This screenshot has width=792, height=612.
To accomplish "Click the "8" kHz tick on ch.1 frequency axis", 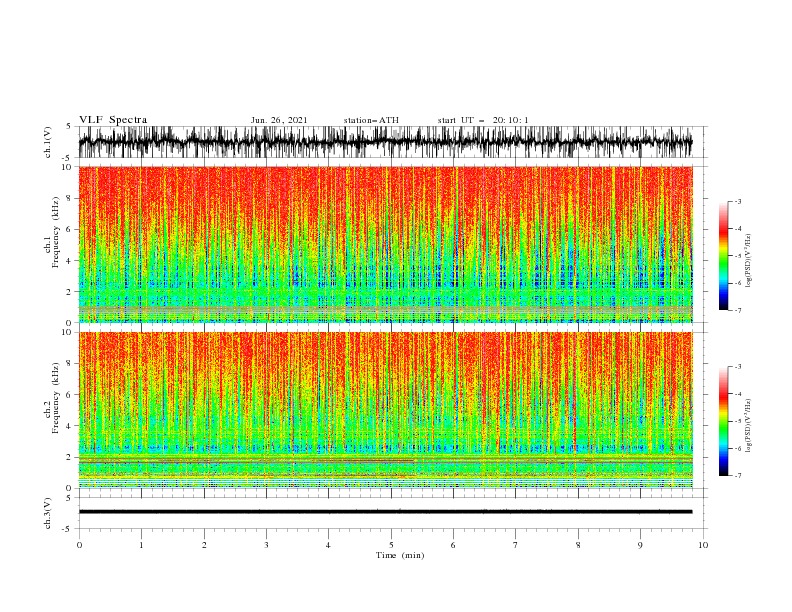I will coord(70,198).
